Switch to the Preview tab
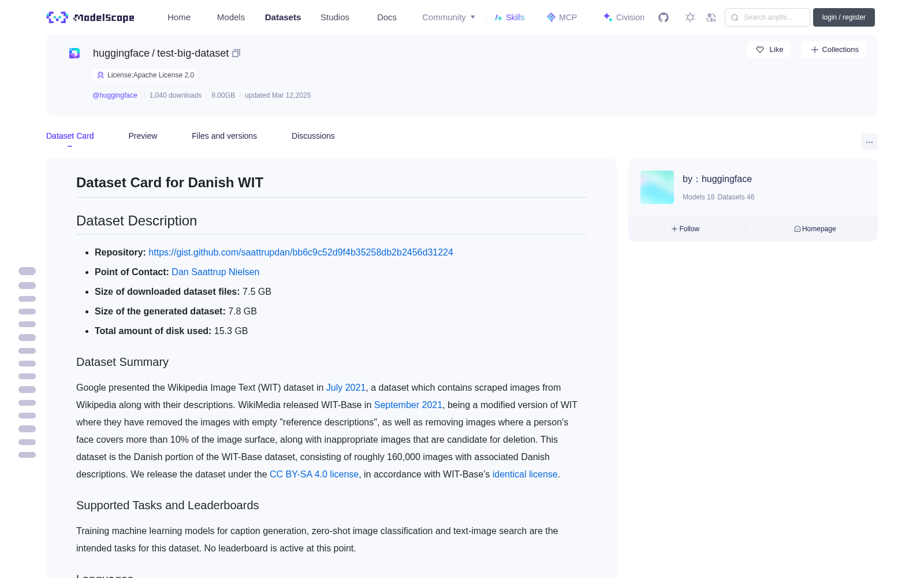The width and height of the screenshot is (924, 578). coord(143,136)
